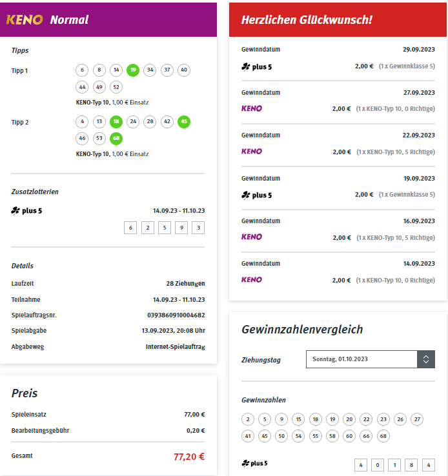Click the Gesamt 77,20 € amount

(x=189, y=457)
